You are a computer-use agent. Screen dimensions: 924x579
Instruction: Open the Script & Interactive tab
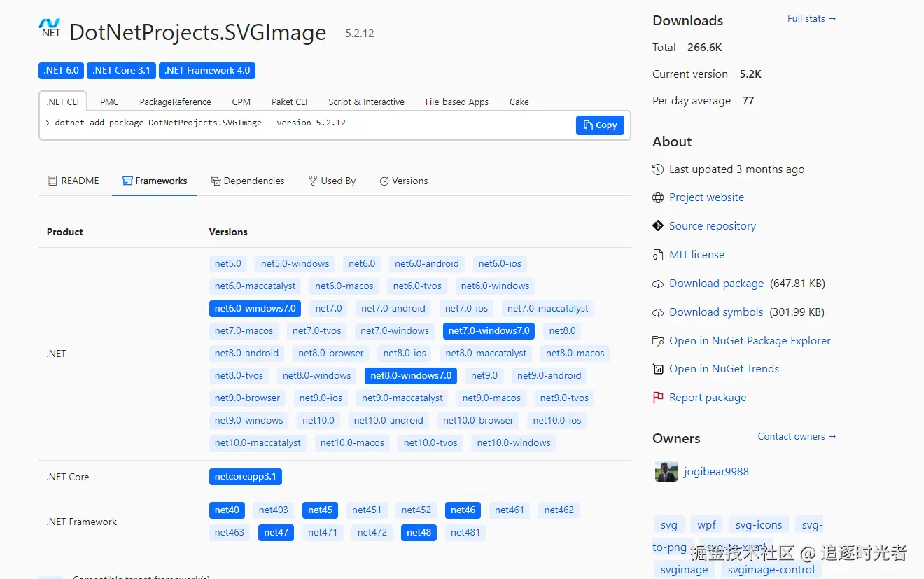pyautogui.click(x=366, y=102)
